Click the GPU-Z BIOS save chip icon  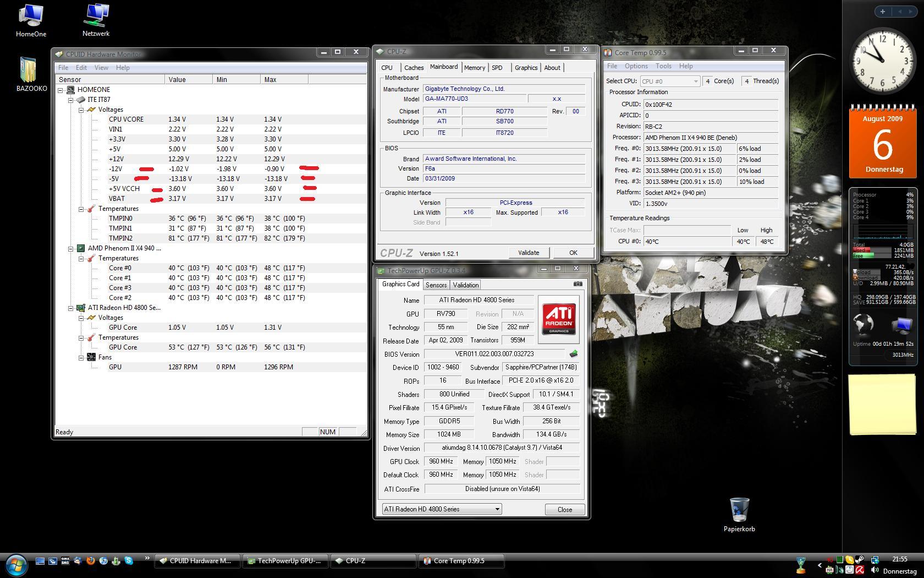pyautogui.click(x=574, y=354)
